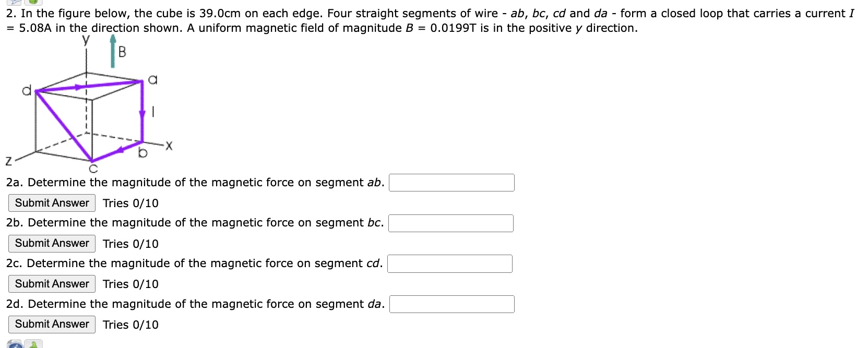Click vertex label a on the cube diagram
This screenshot has width=868, height=348.
click(153, 80)
